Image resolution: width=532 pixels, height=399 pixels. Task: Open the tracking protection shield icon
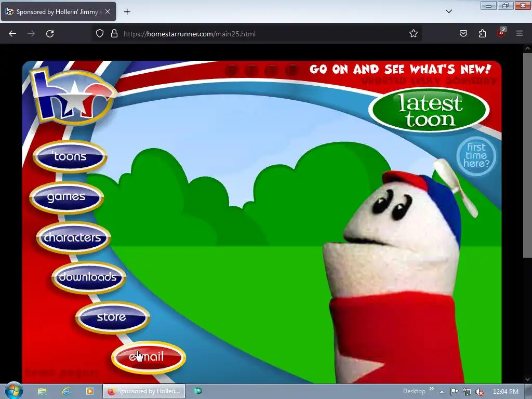[99, 34]
